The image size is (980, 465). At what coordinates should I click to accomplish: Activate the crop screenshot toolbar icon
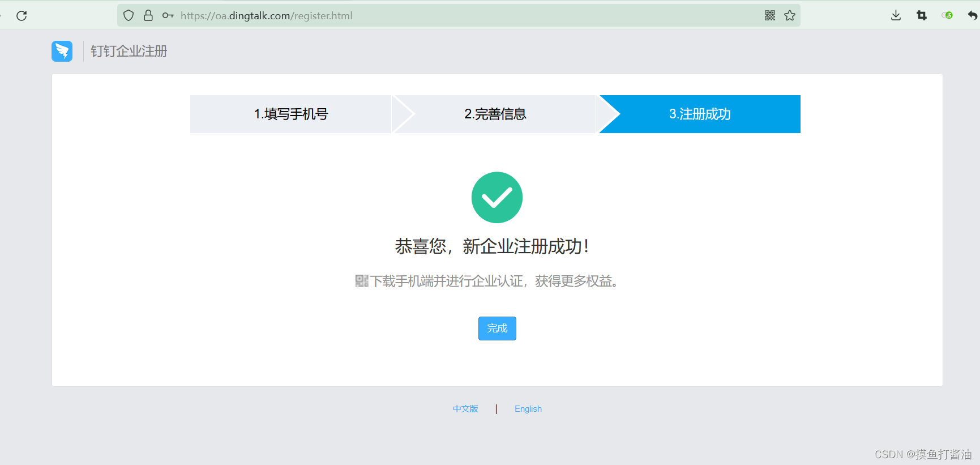(x=922, y=15)
